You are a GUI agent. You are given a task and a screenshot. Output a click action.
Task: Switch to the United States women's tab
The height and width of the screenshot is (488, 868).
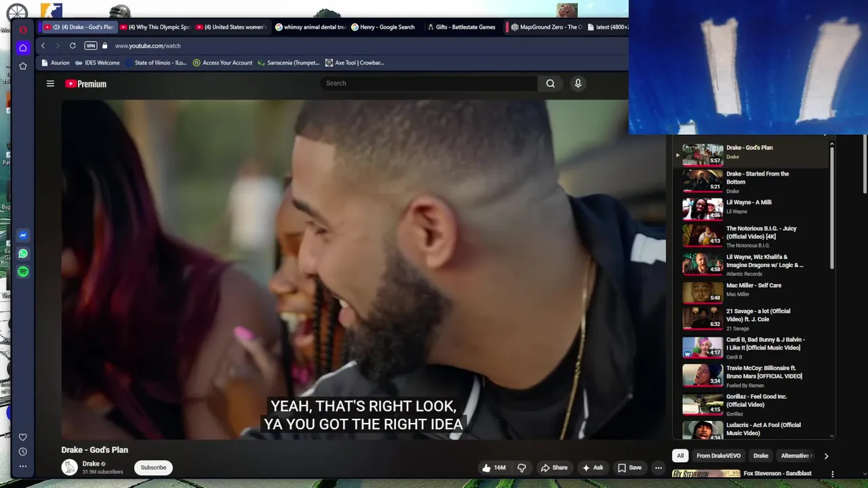231,27
